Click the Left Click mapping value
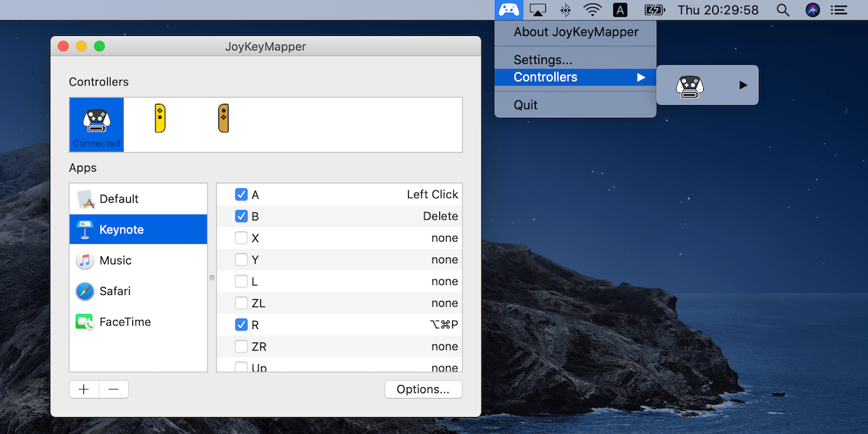 [x=433, y=195]
